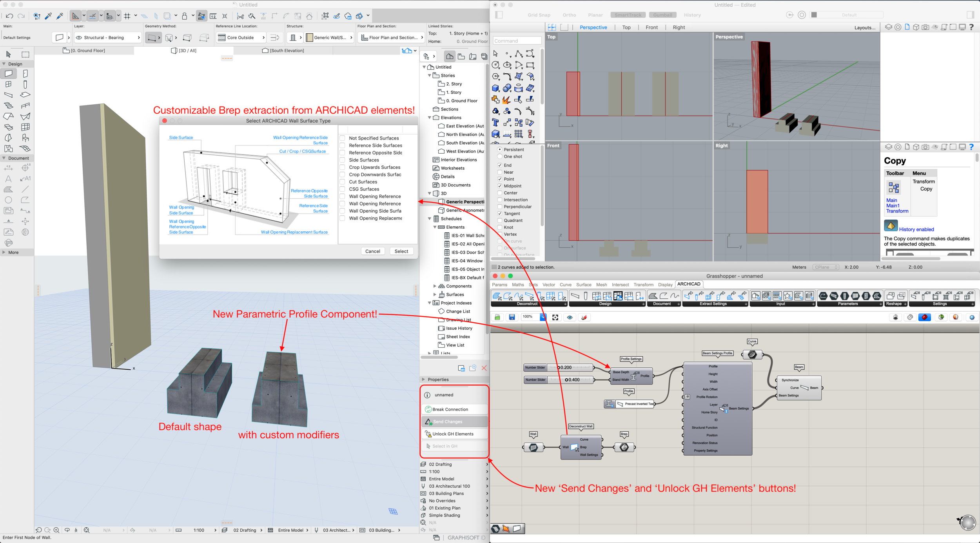Screen dimensions: 980x543
Task: Enable the Intersection osnap checkbox
Action: 500,200
